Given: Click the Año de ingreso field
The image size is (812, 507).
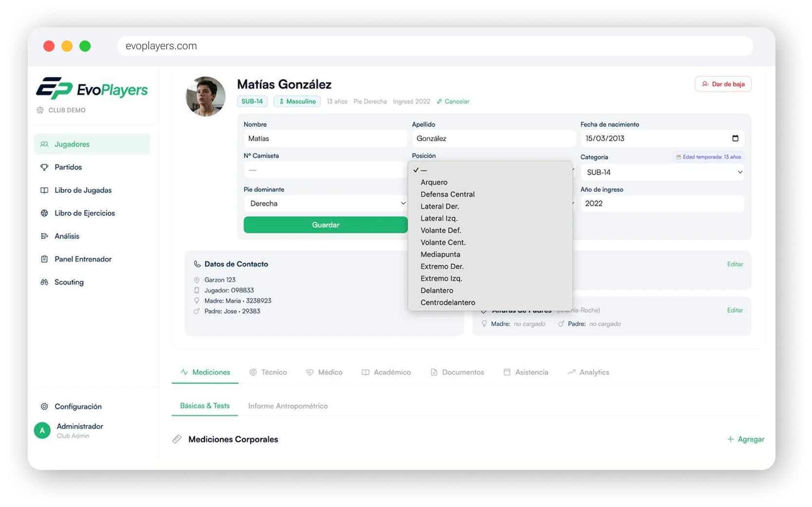Looking at the screenshot, I should (662, 203).
